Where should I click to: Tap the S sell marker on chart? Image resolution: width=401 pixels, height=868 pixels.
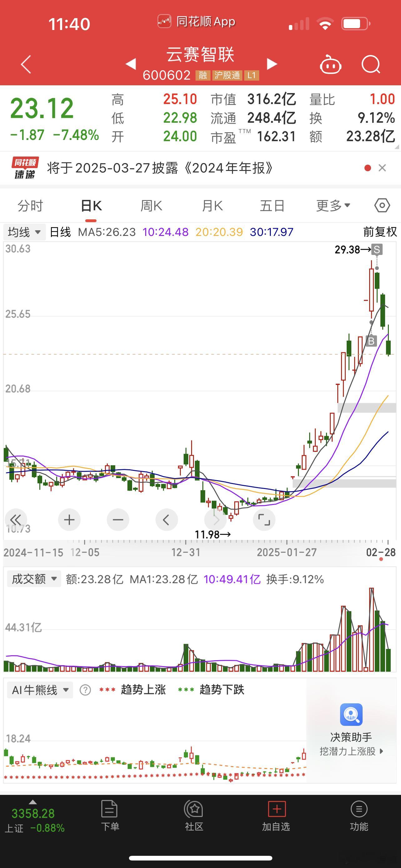click(377, 250)
